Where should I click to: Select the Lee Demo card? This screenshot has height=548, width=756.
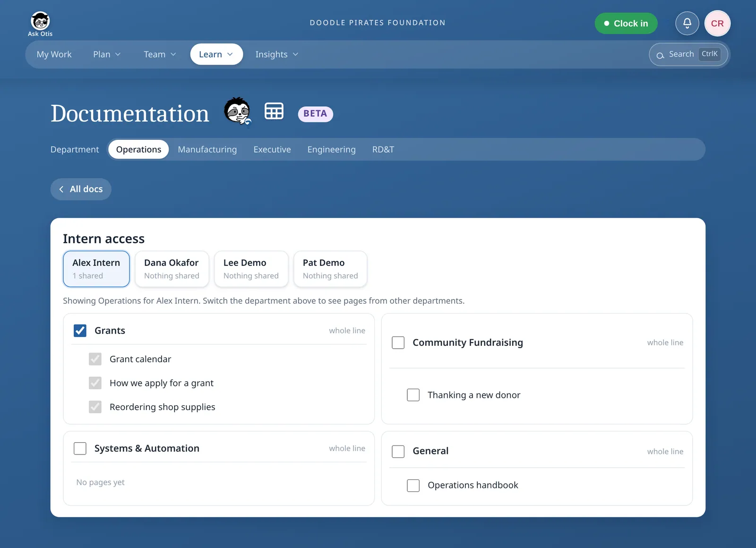(251, 269)
